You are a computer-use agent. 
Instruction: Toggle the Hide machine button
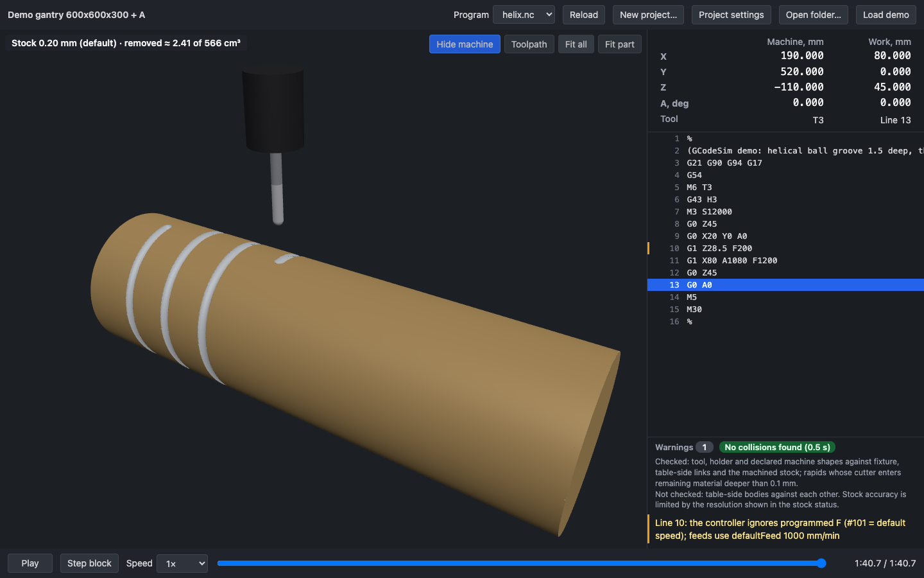coord(465,44)
